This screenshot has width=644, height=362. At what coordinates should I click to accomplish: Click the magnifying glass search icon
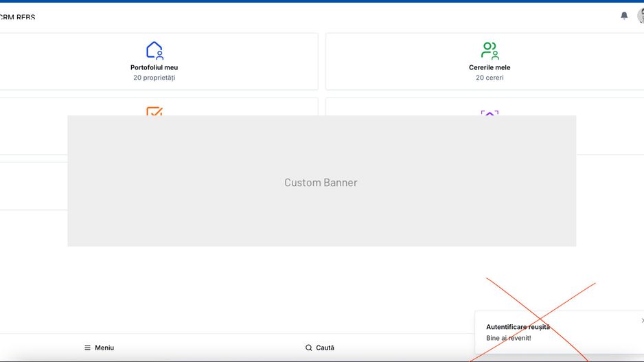click(308, 348)
